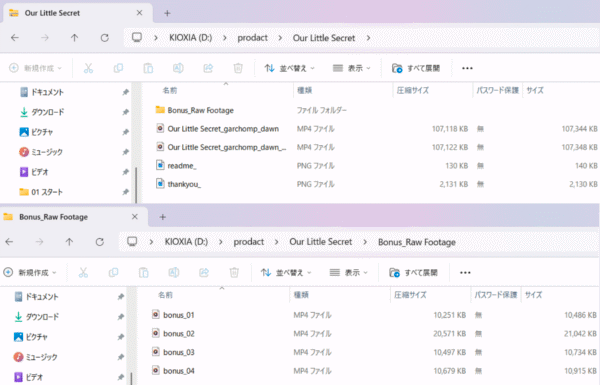Click すべて展開 extract all in top toolbar

pyautogui.click(x=416, y=68)
